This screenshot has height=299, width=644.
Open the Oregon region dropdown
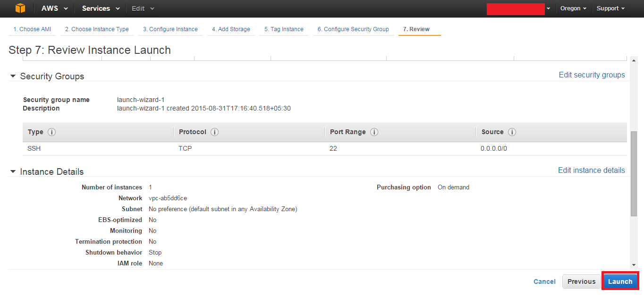(x=573, y=9)
